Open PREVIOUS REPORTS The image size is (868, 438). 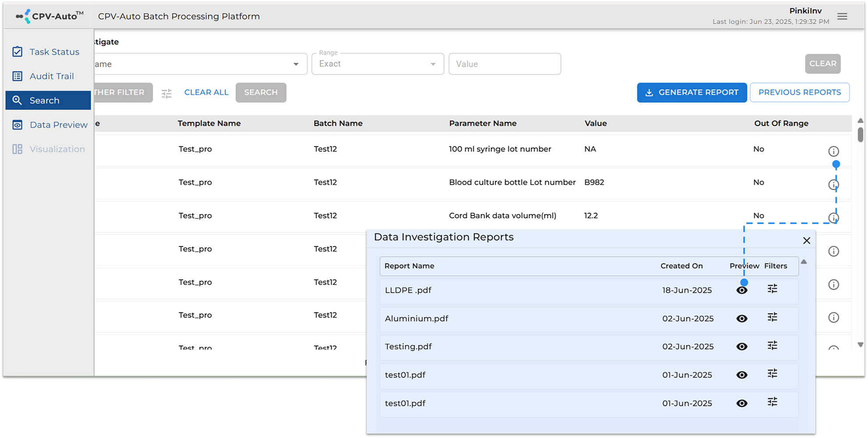(799, 92)
